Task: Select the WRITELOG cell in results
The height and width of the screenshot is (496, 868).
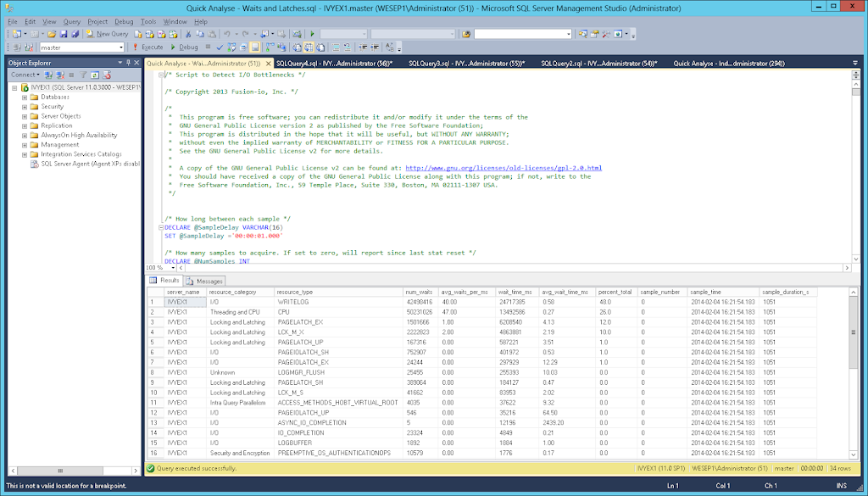Action: (x=338, y=302)
